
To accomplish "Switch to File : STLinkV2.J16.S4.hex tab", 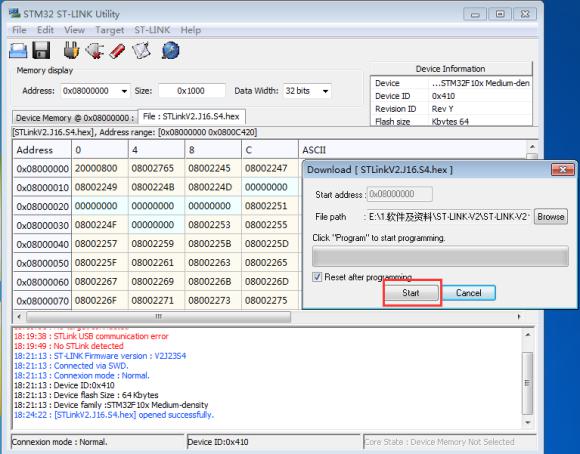I will tap(191, 117).
